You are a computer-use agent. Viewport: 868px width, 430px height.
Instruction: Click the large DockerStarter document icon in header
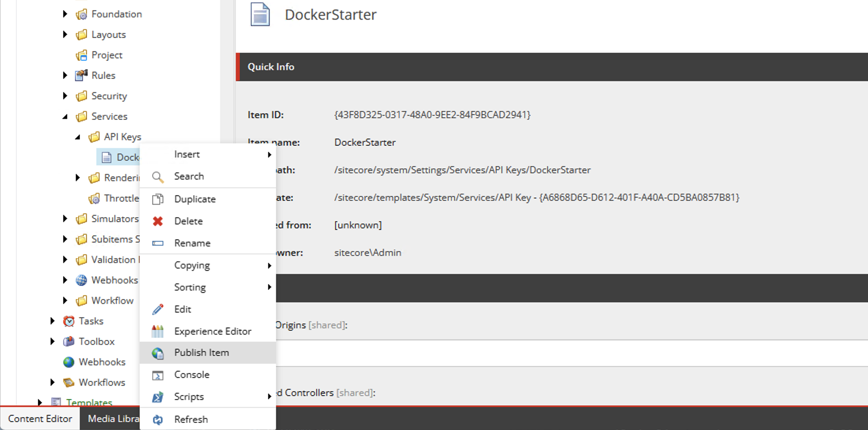[260, 15]
